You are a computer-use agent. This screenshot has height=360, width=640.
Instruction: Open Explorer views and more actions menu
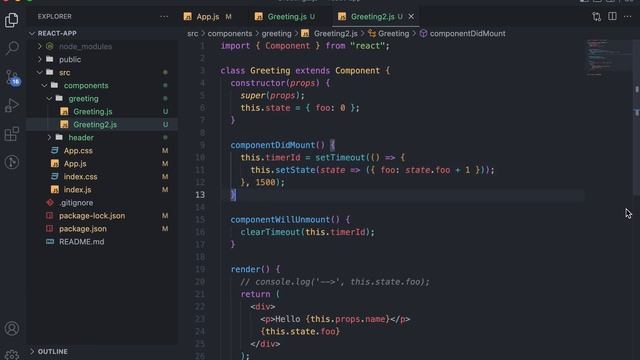click(164, 17)
